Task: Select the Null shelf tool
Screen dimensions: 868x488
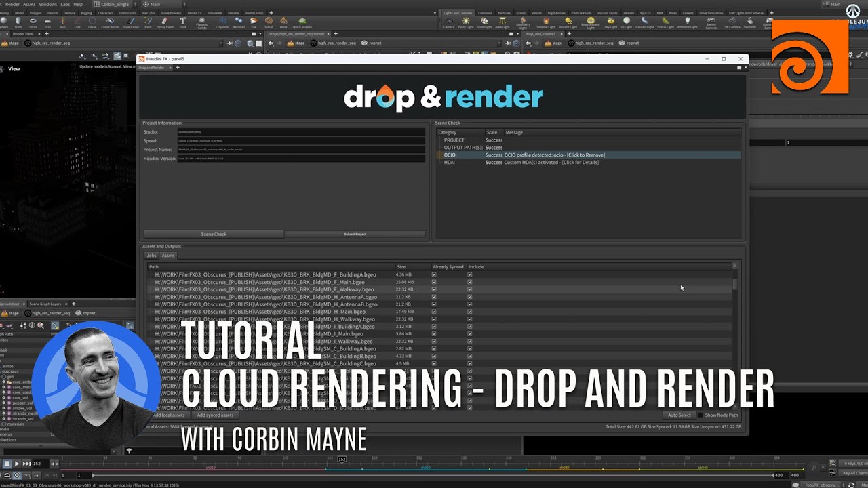Action: tap(62, 22)
